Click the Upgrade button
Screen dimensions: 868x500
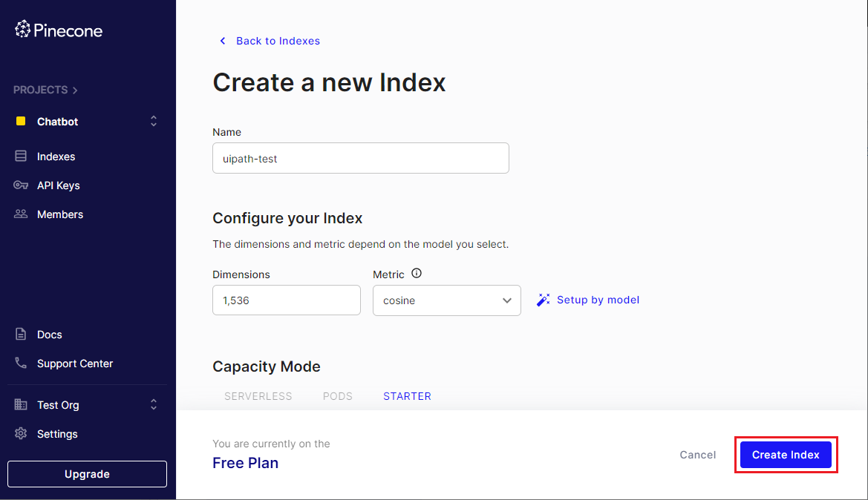pos(87,474)
